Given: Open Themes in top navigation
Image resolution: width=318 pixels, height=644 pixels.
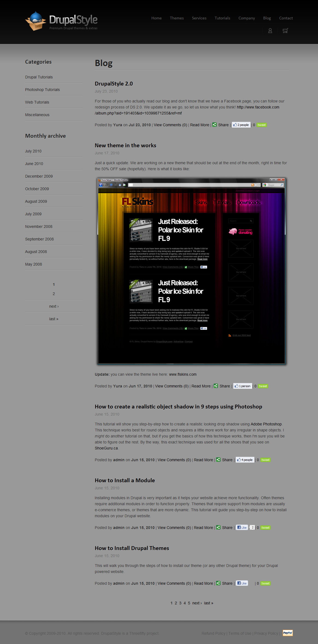Looking at the screenshot, I should (177, 18).
